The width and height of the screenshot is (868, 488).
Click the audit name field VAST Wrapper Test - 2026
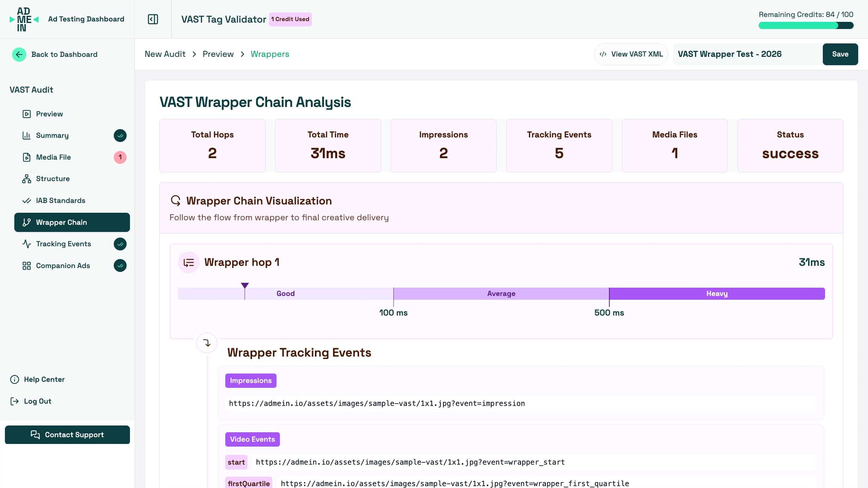tap(747, 54)
